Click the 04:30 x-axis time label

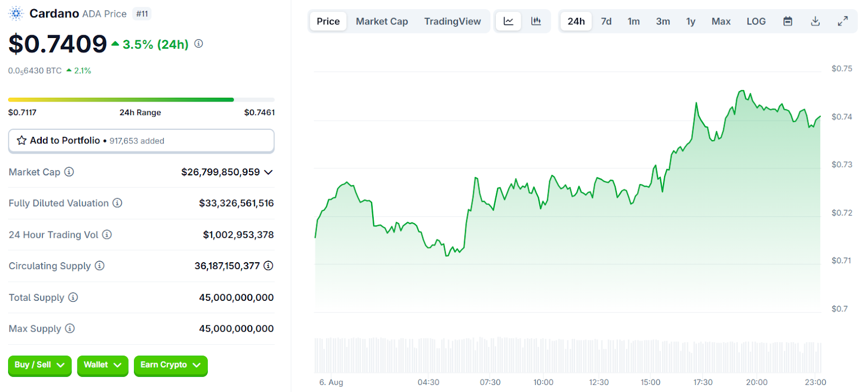tap(429, 382)
